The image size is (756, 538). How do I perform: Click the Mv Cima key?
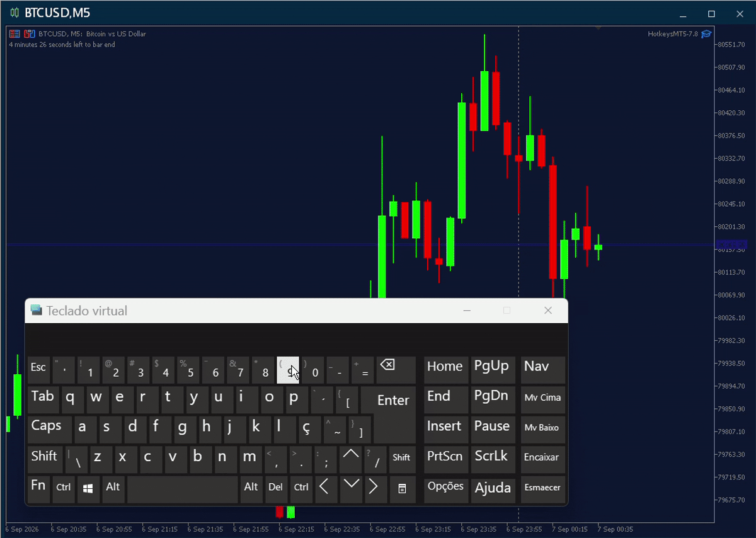[x=542, y=399]
